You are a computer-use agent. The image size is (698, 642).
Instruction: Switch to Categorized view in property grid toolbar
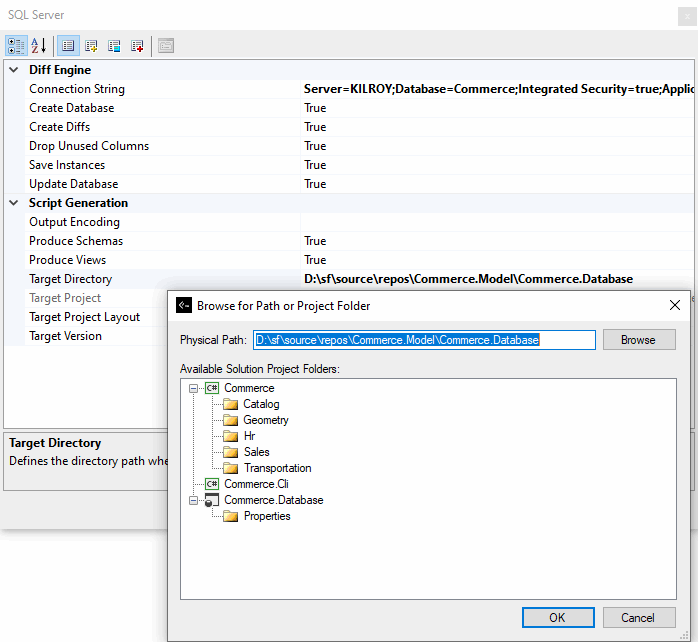(x=16, y=46)
